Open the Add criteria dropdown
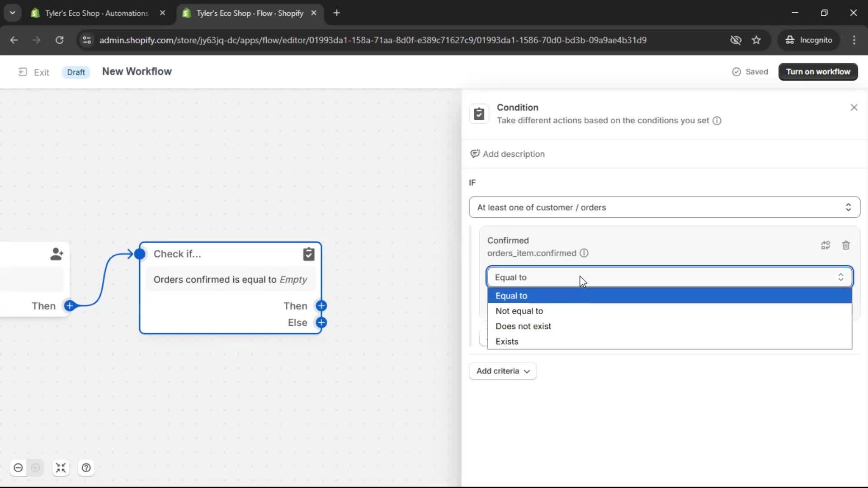This screenshot has height=488, width=868. click(502, 371)
